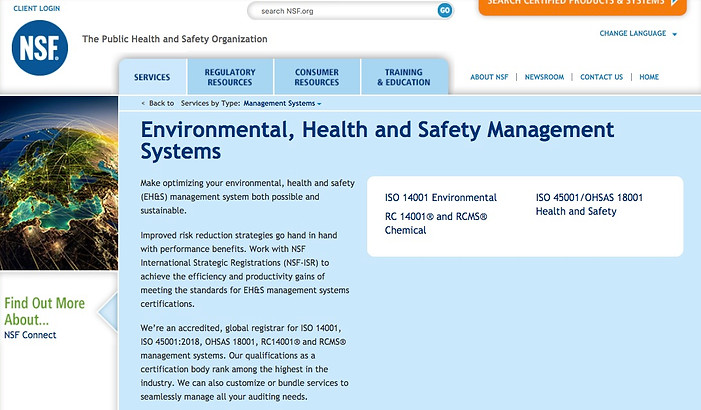This screenshot has width=701, height=410.
Task: Open the Consumer Resources tab
Action: (317, 77)
